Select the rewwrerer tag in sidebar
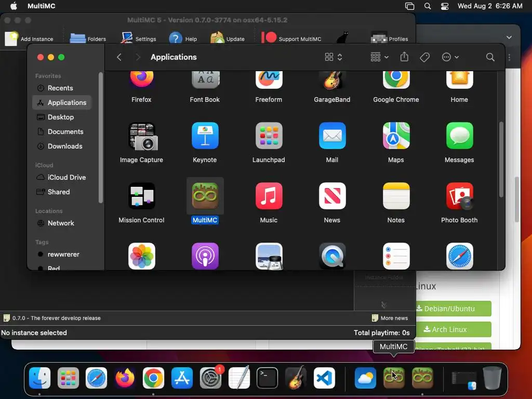The height and width of the screenshot is (399, 532). click(63, 255)
